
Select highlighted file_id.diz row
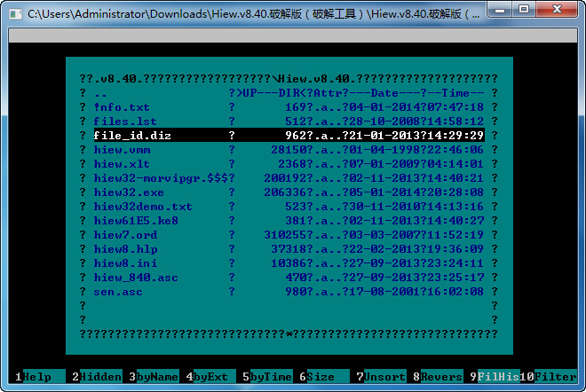[x=289, y=135]
